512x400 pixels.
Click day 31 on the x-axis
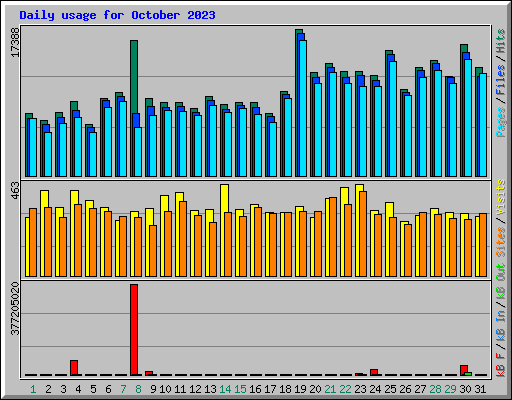[480, 389]
